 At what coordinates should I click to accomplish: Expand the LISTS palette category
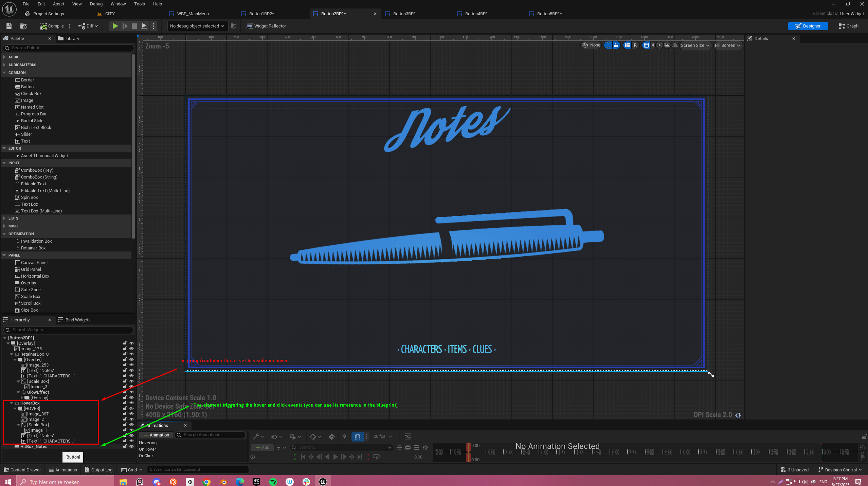[x=4, y=218]
